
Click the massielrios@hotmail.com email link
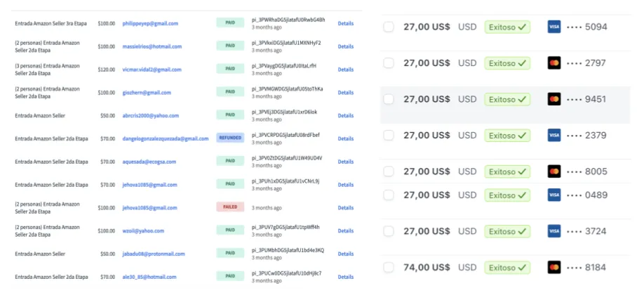pyautogui.click(x=150, y=46)
